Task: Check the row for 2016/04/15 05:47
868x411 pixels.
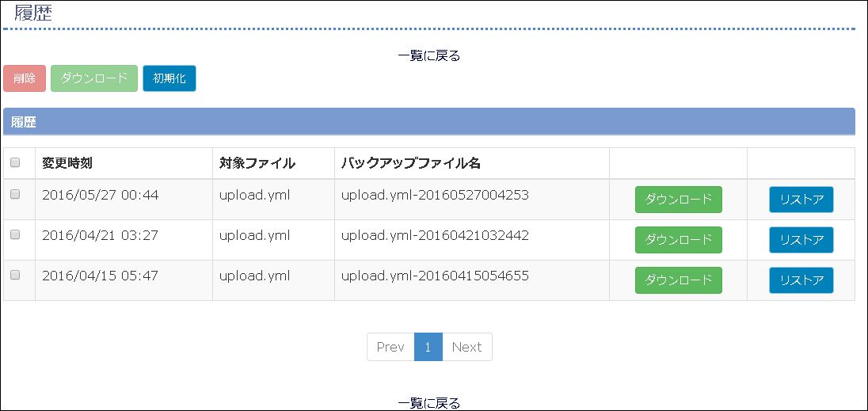Action: [16, 275]
